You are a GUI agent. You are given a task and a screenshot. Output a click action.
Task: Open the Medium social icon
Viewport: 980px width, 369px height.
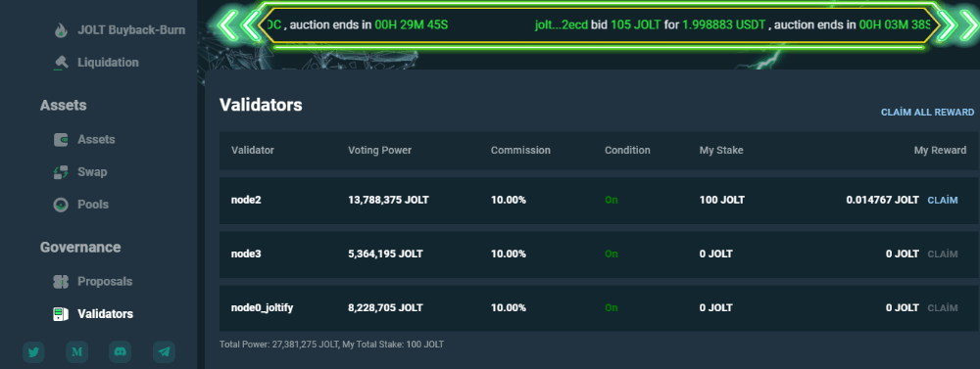[76, 352]
